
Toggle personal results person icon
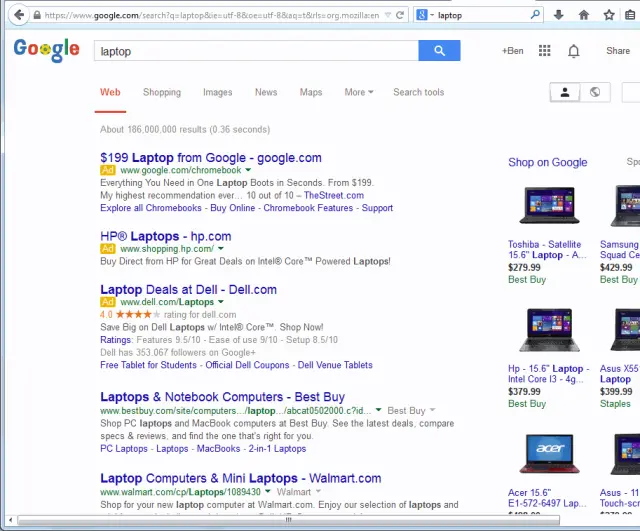tap(565, 92)
